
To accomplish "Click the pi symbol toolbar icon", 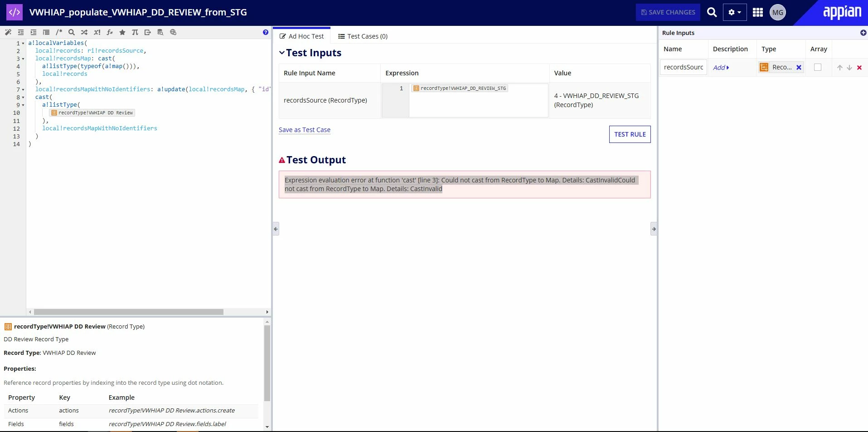I will click(135, 32).
